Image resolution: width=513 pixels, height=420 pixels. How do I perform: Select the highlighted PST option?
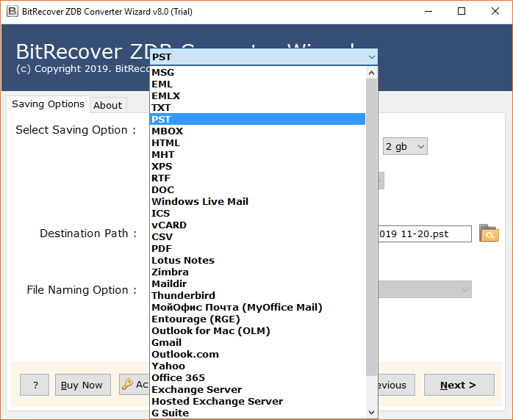[x=257, y=119]
